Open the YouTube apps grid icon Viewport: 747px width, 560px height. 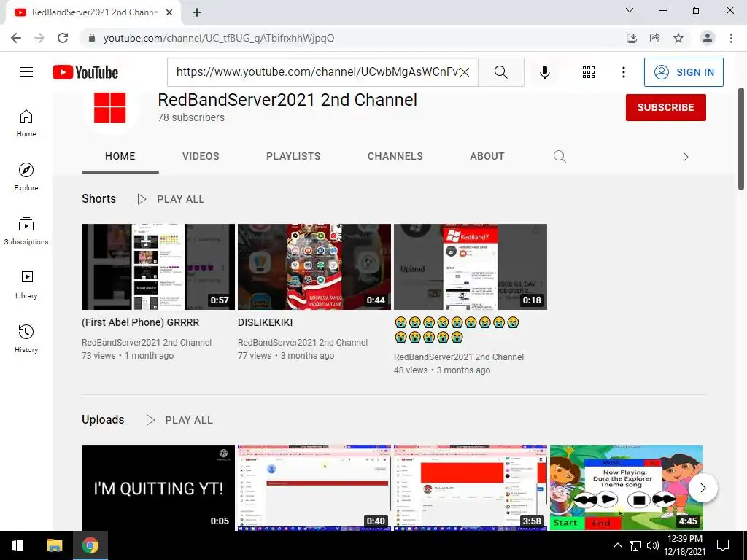click(x=589, y=72)
